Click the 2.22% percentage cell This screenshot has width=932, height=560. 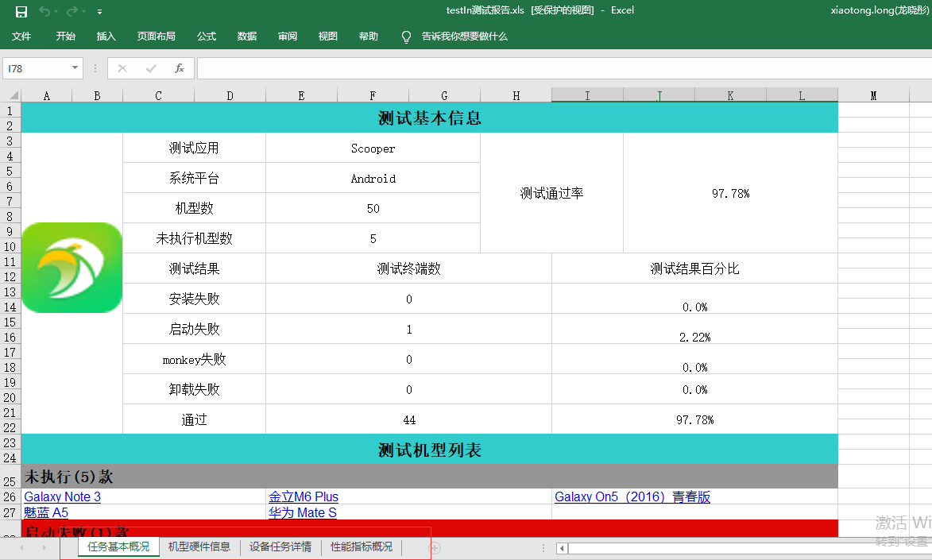click(x=695, y=329)
